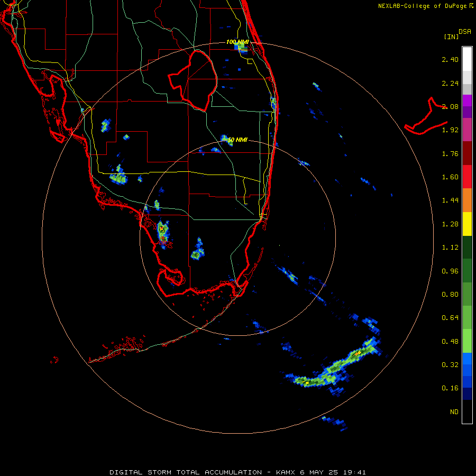Click the 2.40 legend value
Image resolution: width=476 pixels, height=476 pixels.
click(x=450, y=59)
